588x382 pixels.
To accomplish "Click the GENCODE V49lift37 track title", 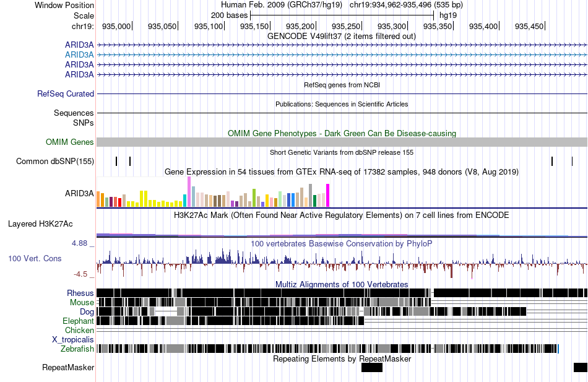I will (x=342, y=37).
